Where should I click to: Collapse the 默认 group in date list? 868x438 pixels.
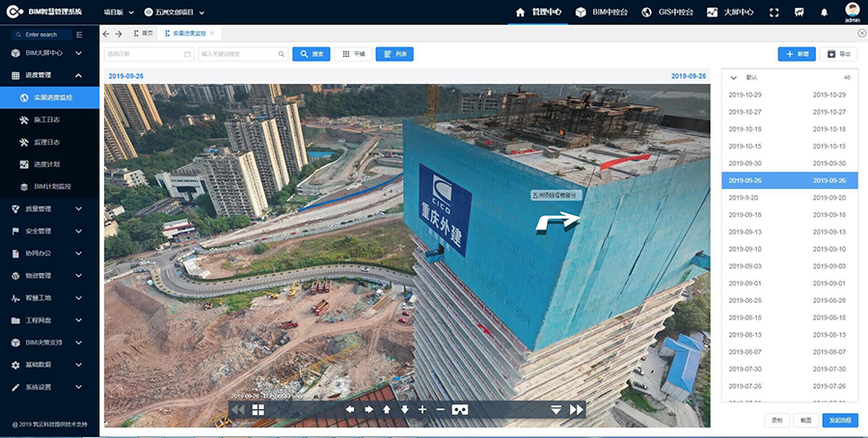(734, 78)
